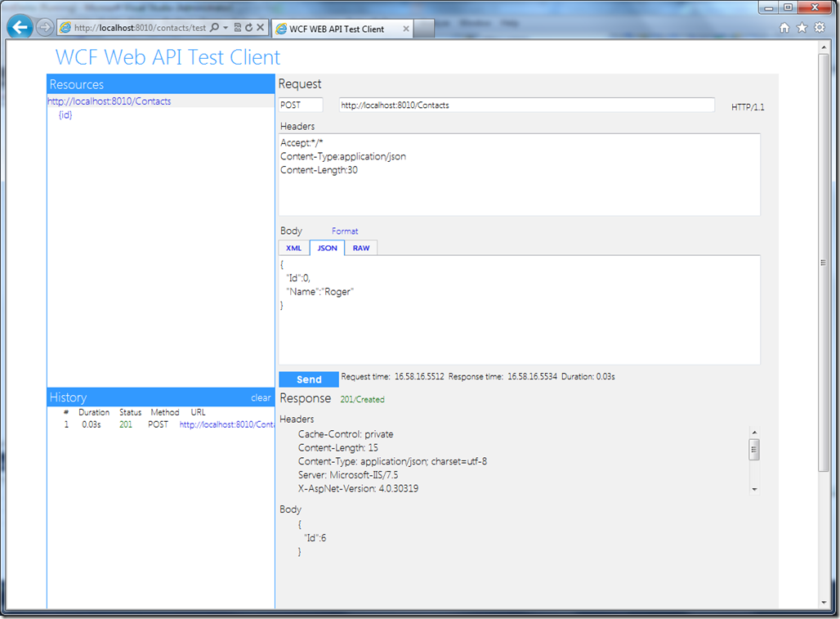Maximize the browser window

click(788, 7)
